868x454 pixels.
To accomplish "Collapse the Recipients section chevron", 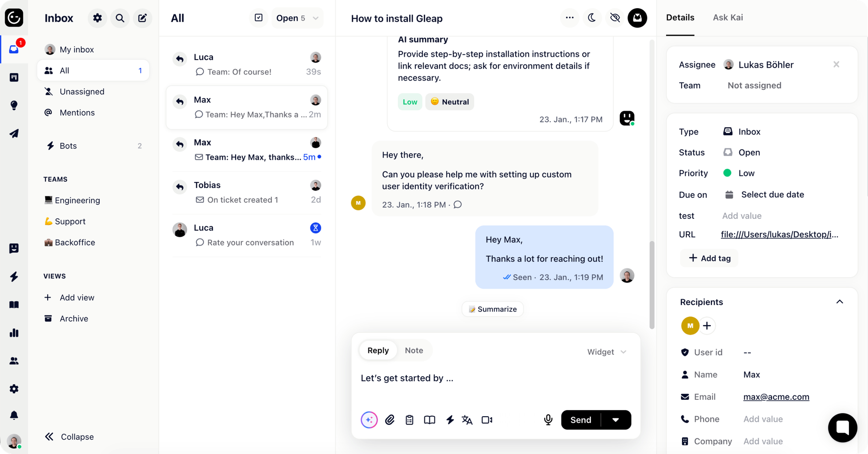I will coord(840,302).
